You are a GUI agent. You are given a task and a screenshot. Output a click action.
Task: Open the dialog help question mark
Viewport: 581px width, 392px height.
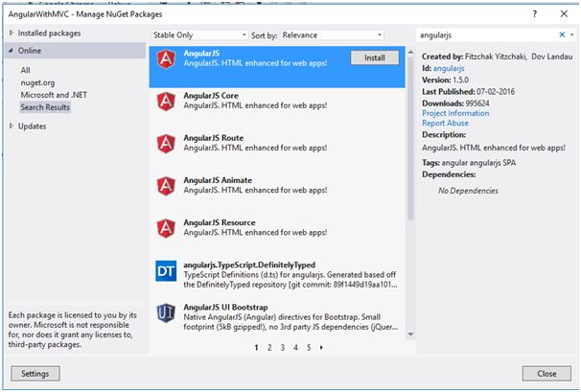click(x=535, y=14)
